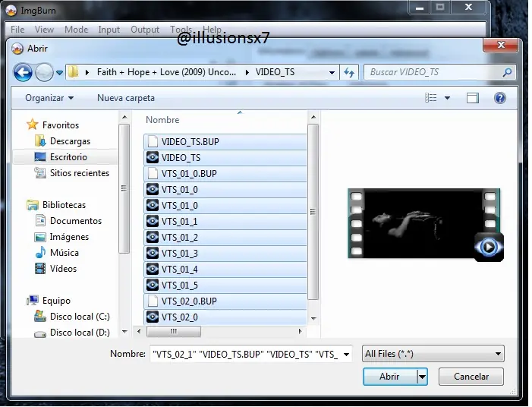
Task: Click the eye icon of VIDEO_TS file
Action: click(153, 157)
